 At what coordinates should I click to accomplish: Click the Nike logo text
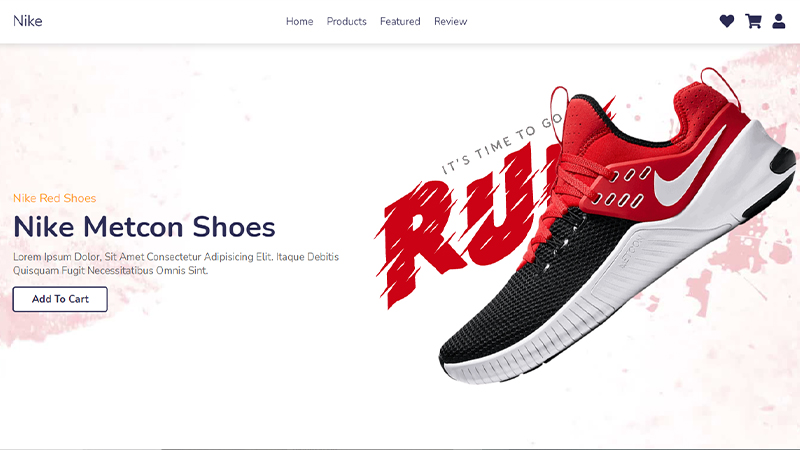(28, 21)
